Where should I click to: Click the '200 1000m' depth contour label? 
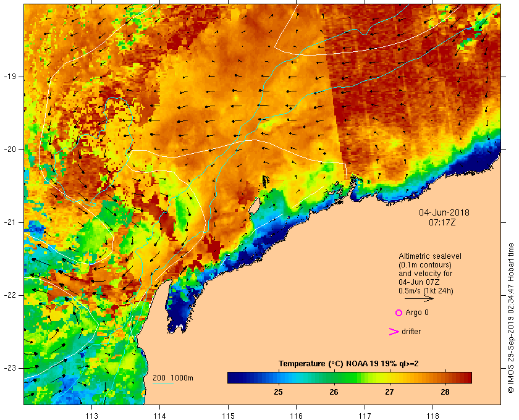point(173,378)
